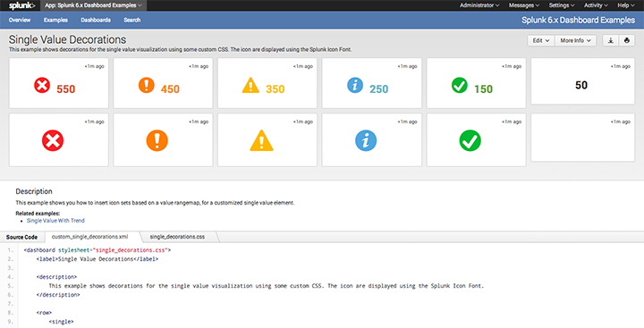
Task: Click the value 350
Action: coord(275,89)
